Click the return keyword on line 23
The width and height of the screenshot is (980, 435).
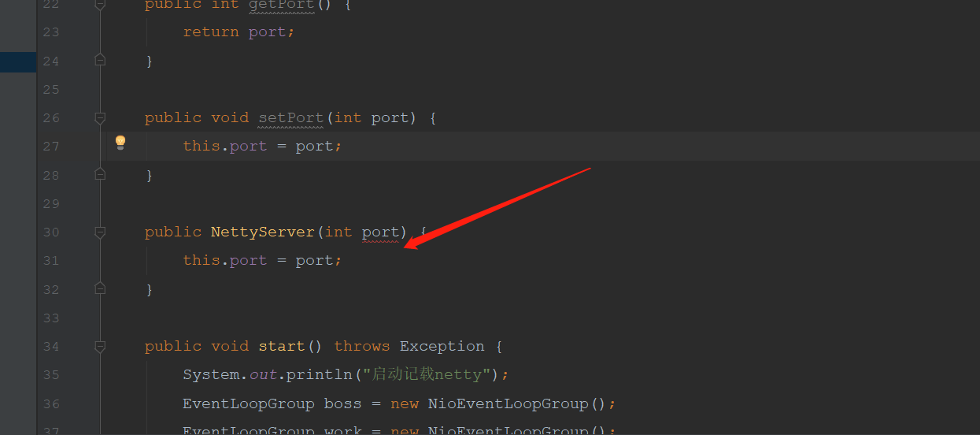211,32
